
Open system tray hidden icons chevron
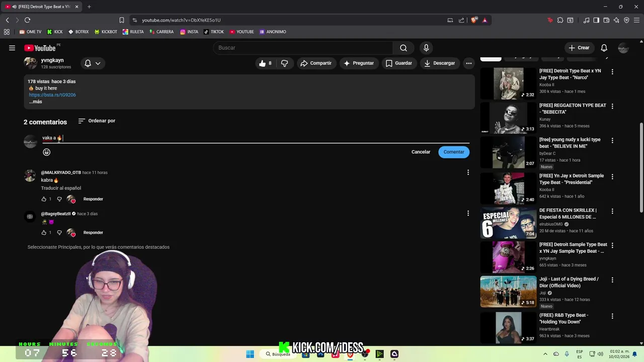click(545, 354)
